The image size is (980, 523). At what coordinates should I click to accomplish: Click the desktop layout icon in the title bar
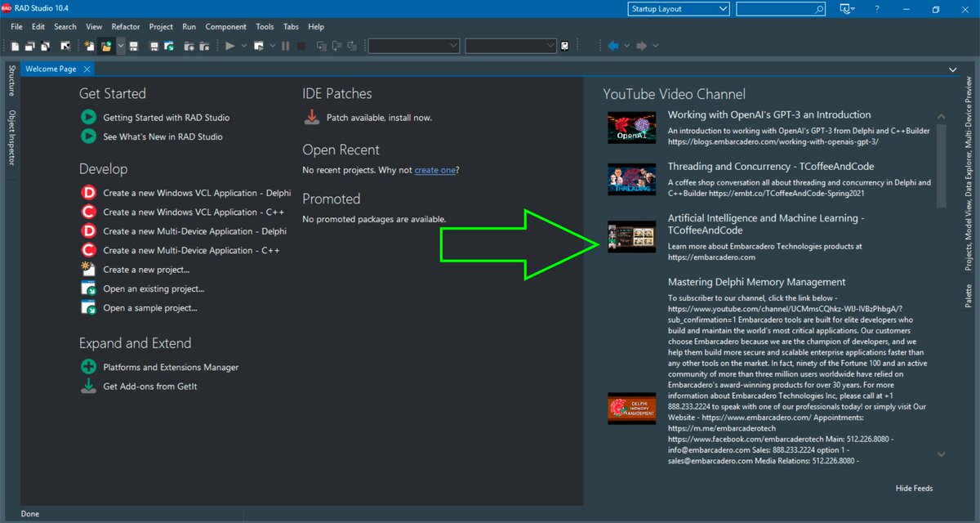pos(846,9)
